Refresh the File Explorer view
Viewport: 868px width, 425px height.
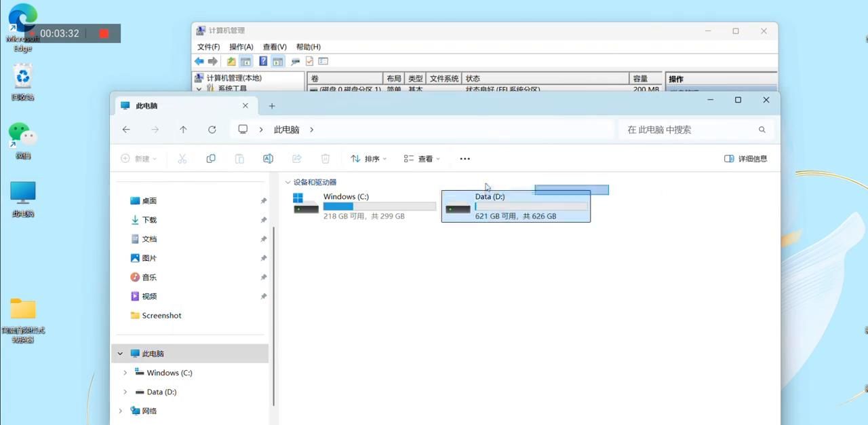tap(212, 130)
